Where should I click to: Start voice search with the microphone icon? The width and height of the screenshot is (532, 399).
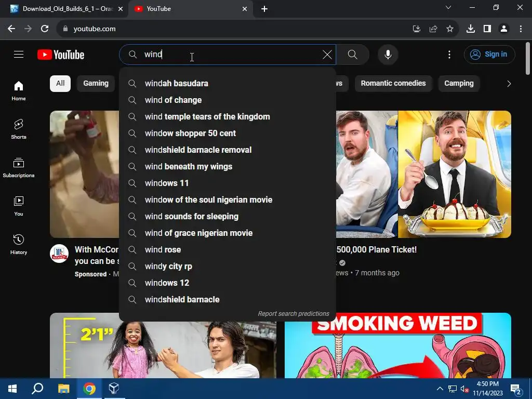click(388, 55)
